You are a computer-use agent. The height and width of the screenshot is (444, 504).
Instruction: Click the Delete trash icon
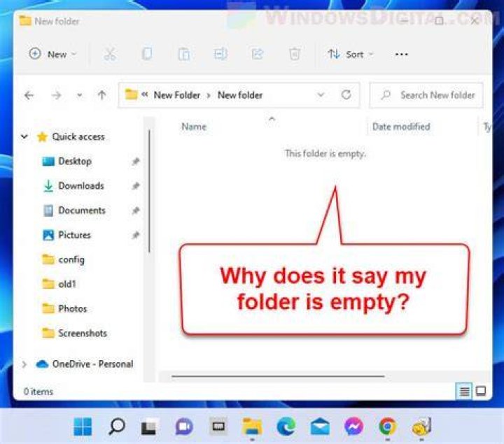[295, 55]
